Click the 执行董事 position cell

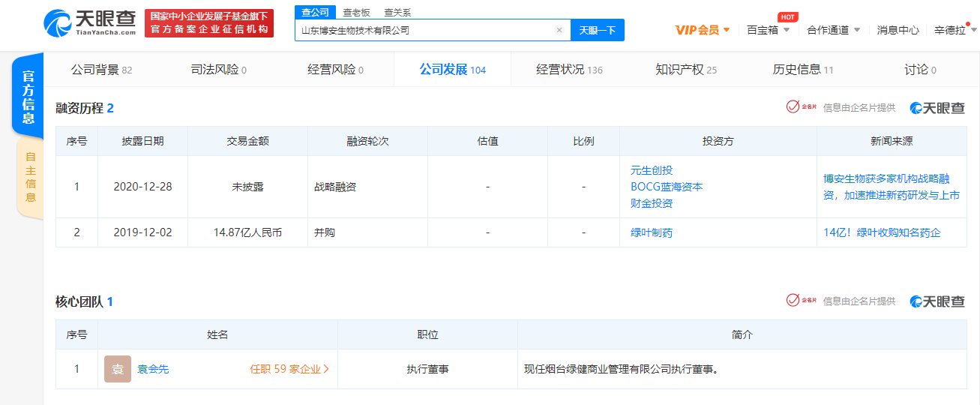pos(428,369)
